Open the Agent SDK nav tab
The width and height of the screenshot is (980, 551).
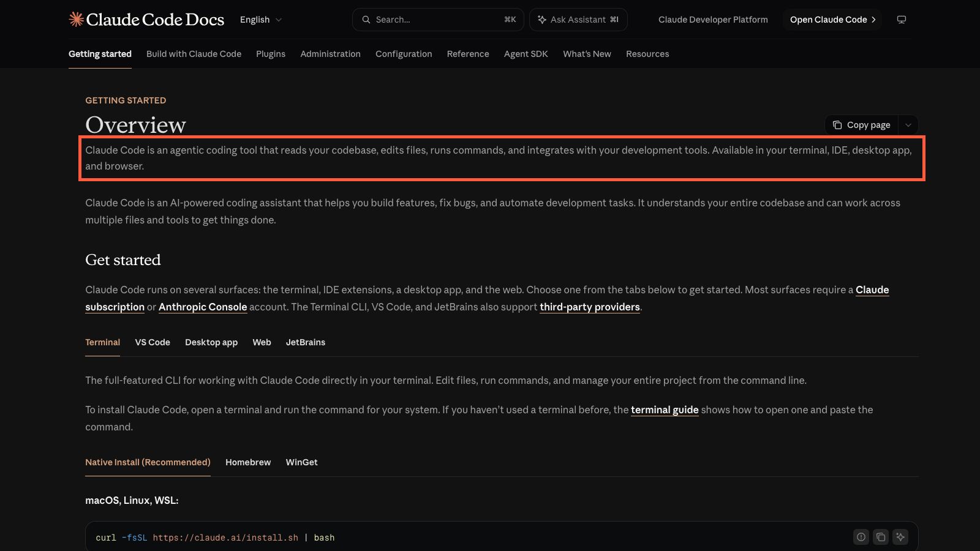(526, 54)
